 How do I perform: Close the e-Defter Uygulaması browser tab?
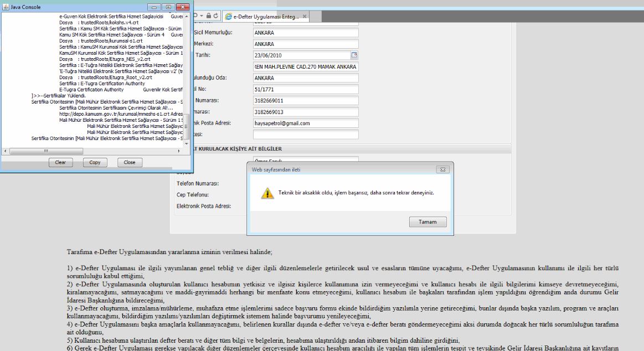[x=305, y=17]
